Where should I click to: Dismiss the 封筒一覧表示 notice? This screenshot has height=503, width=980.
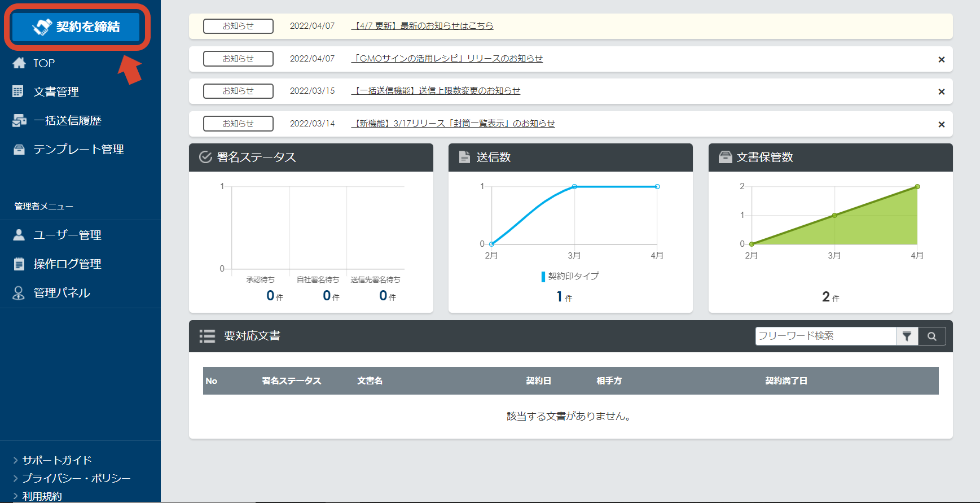click(x=941, y=124)
